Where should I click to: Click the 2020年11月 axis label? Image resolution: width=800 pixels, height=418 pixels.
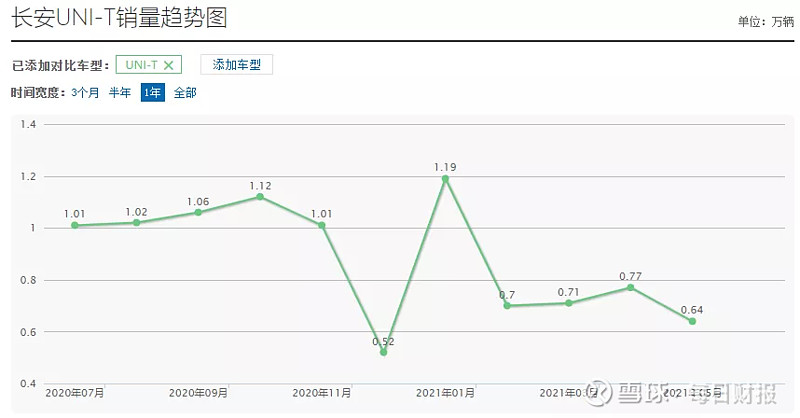coord(322,393)
